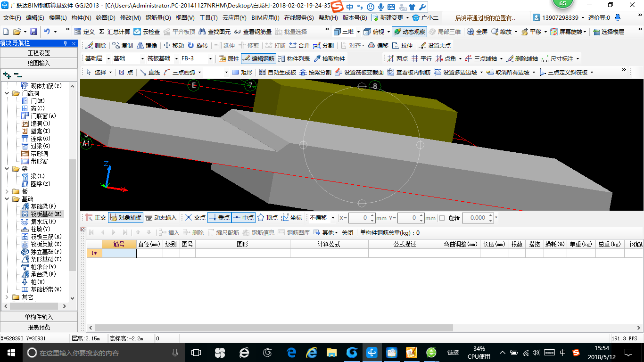Image resolution: width=644 pixels, height=362 pixels.
Task: Select the 移动 move tool
Action: 173,45
